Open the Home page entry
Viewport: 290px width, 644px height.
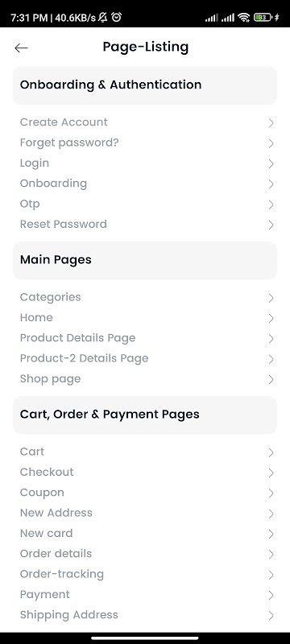145,317
